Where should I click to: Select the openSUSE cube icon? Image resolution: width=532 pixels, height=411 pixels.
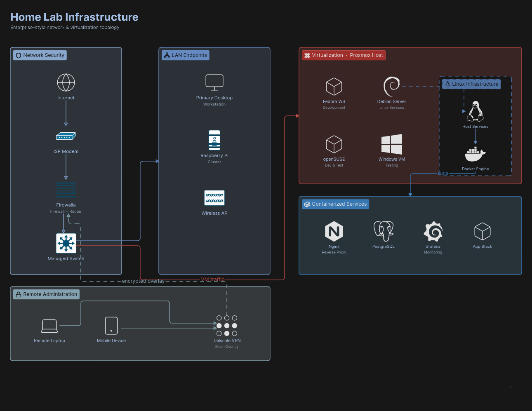coord(334,144)
